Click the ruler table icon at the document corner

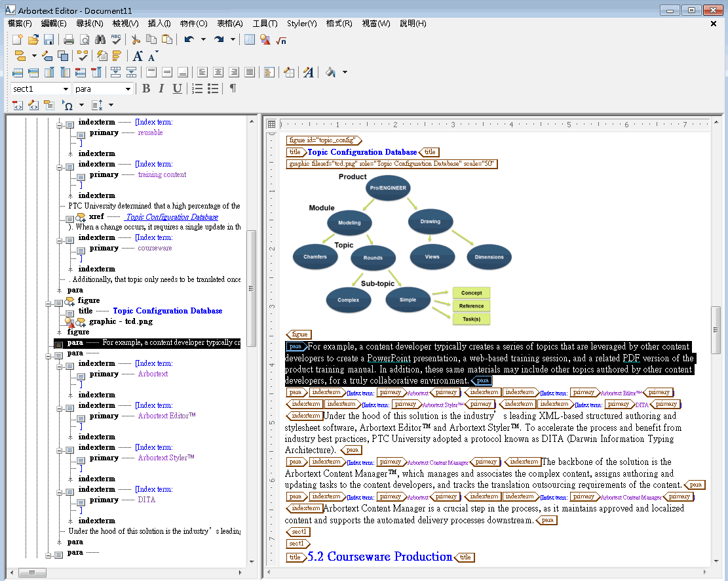point(271,124)
